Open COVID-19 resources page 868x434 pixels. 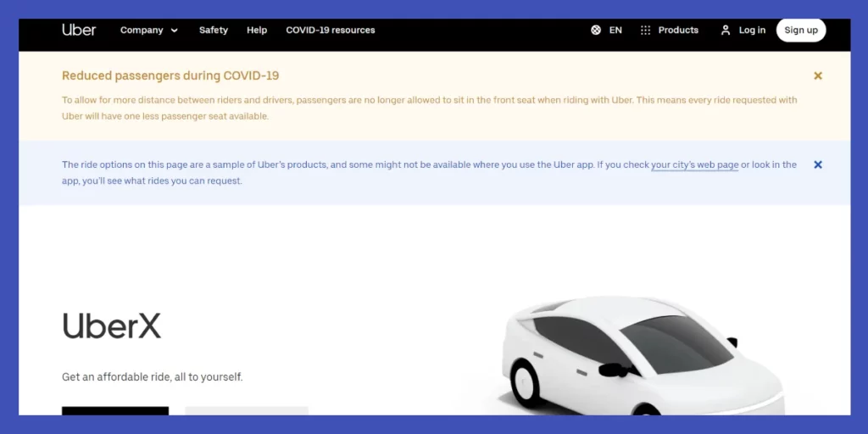click(x=331, y=30)
